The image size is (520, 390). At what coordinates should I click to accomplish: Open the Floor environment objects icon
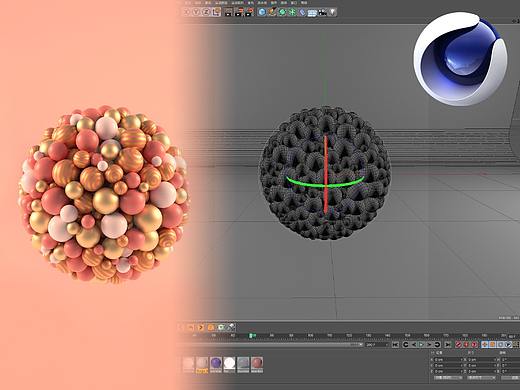coord(312,12)
